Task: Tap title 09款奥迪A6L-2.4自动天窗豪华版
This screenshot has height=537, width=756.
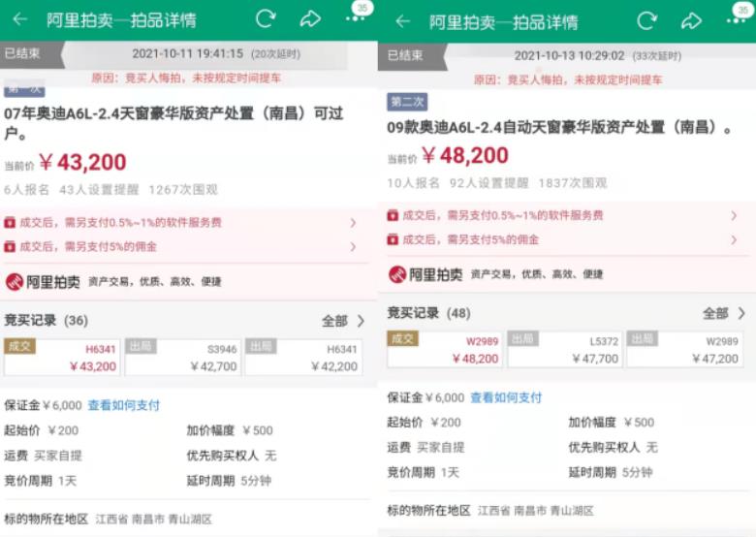Action: 559,128
